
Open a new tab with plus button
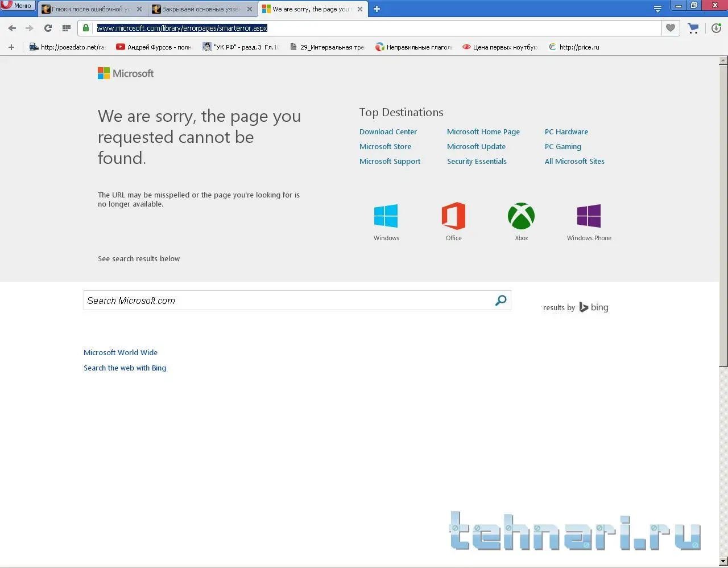[377, 9]
